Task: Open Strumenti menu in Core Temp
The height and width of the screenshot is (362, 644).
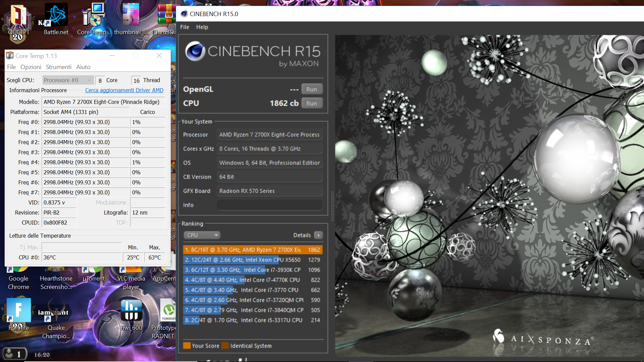Action: click(x=58, y=67)
